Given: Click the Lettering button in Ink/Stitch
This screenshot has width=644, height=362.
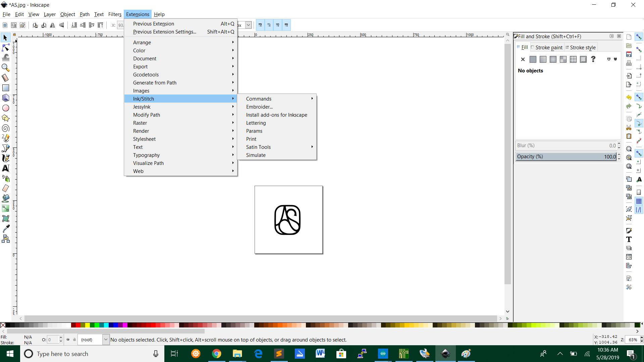Looking at the screenshot, I should coord(256,123).
